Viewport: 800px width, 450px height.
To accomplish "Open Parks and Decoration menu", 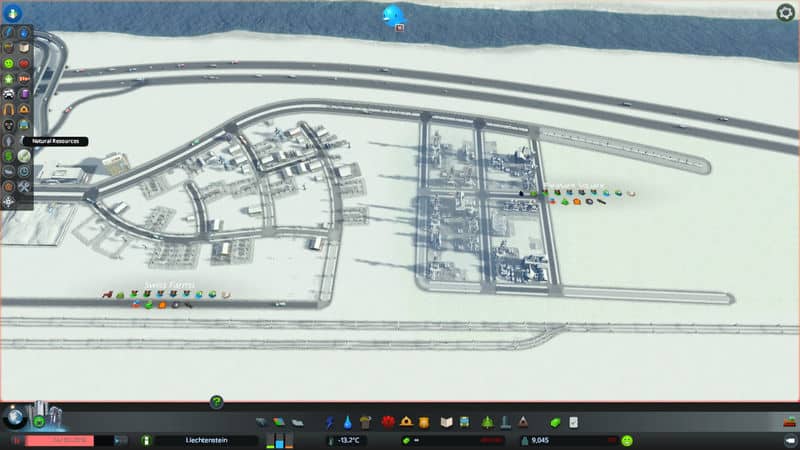I will 487,422.
